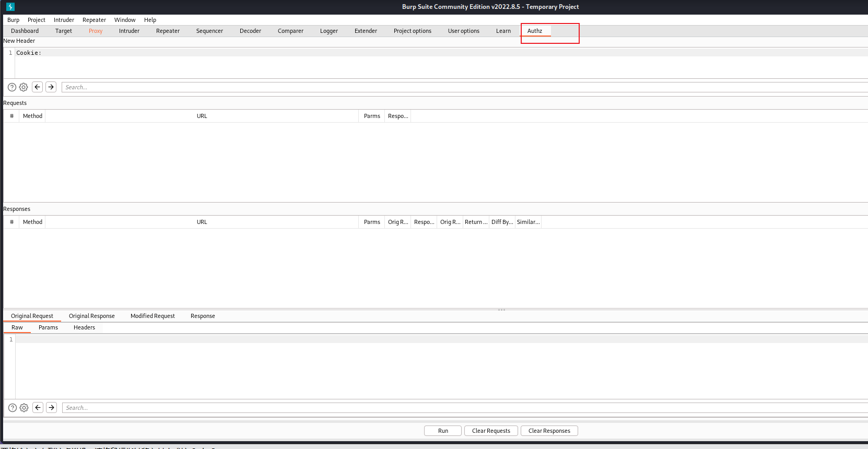The width and height of the screenshot is (868, 449).
Task: Go to previous match in bottom request search
Action: coord(38,408)
